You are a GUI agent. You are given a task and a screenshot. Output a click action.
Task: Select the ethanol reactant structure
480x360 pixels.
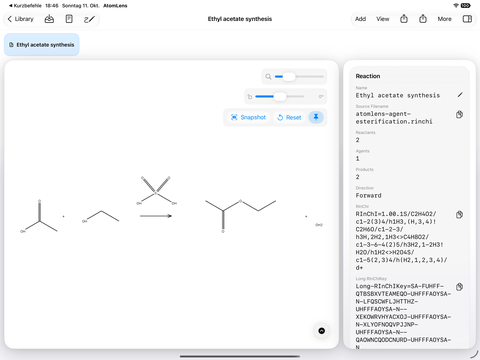pyautogui.click(x=100, y=217)
